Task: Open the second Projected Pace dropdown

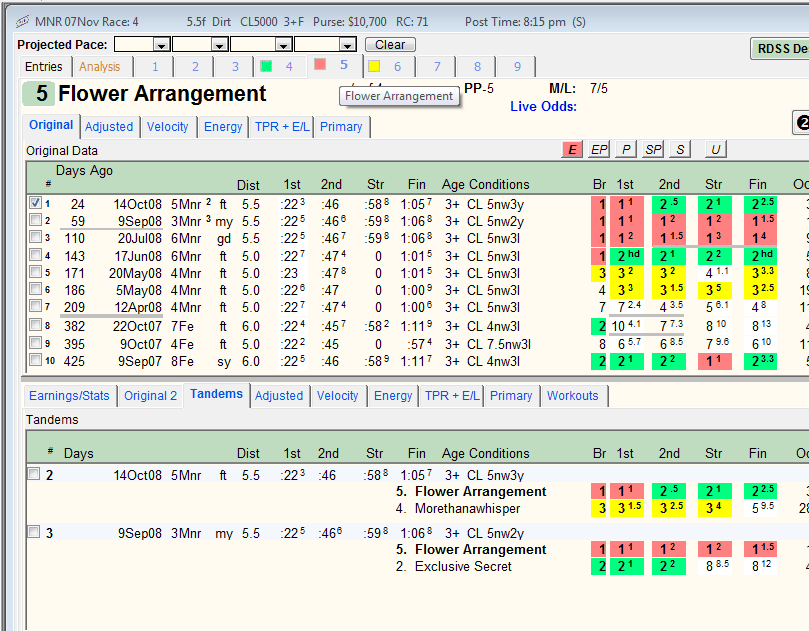Action: [x=220, y=45]
